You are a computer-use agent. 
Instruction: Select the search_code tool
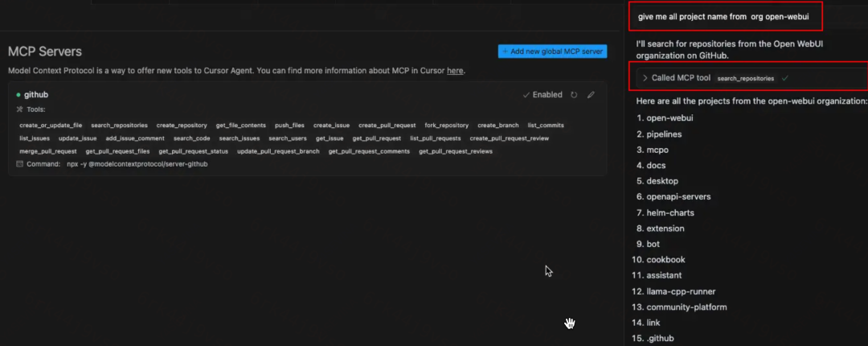[x=191, y=138]
